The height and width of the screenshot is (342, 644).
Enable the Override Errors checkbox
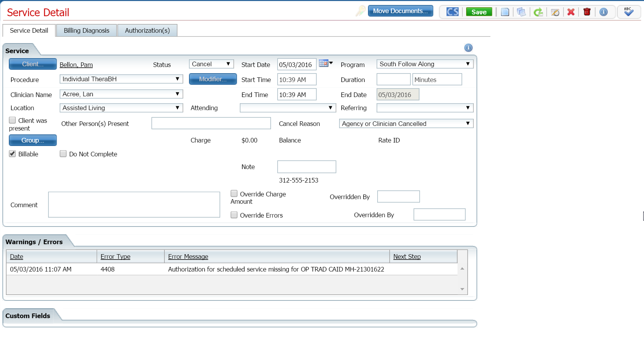[234, 215]
